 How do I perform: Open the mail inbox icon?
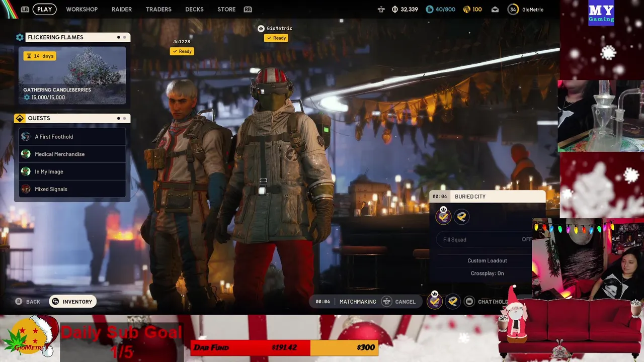[495, 9]
